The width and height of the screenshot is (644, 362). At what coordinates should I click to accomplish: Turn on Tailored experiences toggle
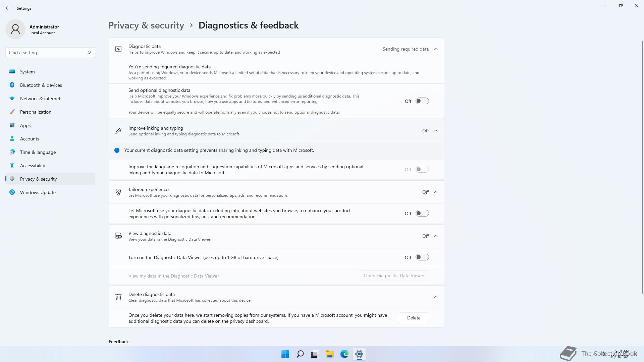pyautogui.click(x=422, y=213)
